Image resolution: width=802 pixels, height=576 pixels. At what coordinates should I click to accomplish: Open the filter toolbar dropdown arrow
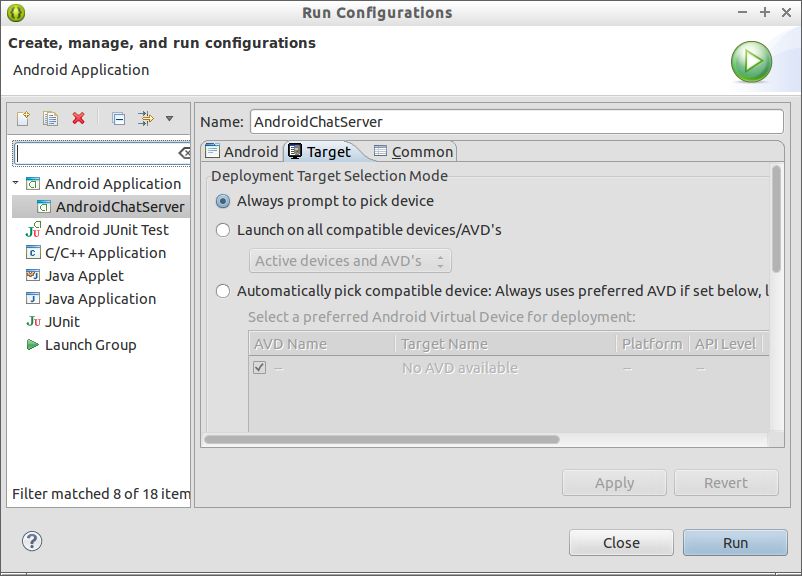[169, 119]
